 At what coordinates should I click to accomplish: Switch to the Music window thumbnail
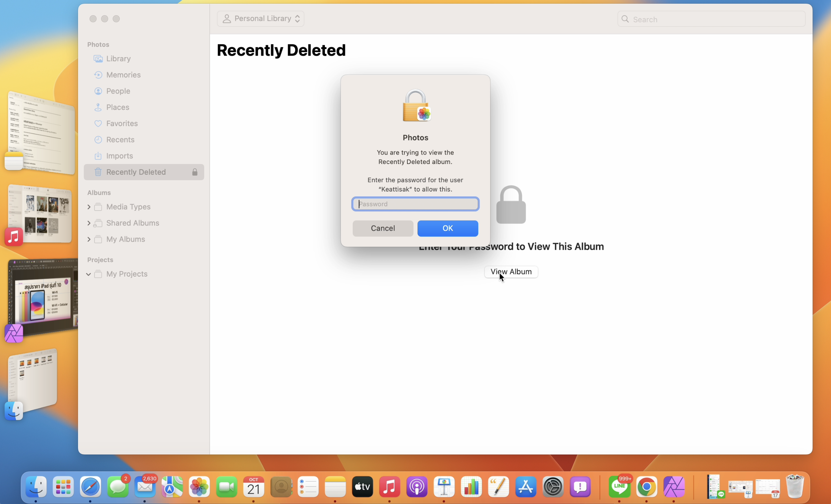[40, 214]
